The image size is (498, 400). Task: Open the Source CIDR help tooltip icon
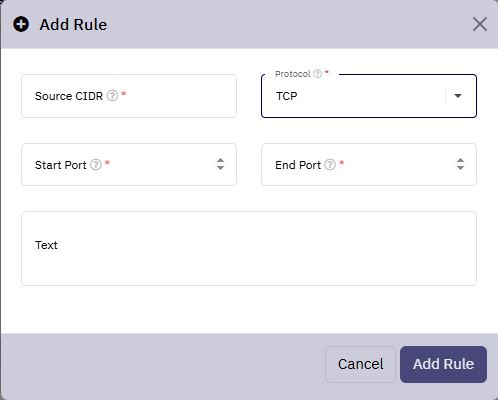tap(112, 96)
